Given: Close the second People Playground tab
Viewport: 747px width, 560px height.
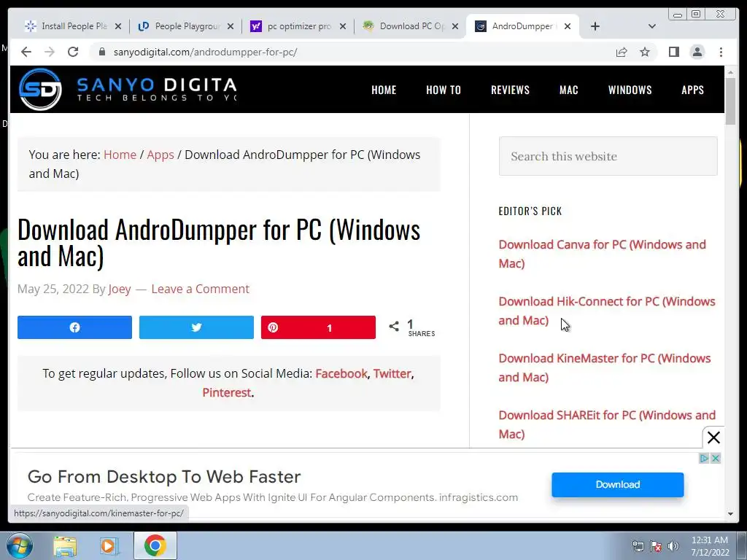Looking at the screenshot, I should (x=231, y=26).
